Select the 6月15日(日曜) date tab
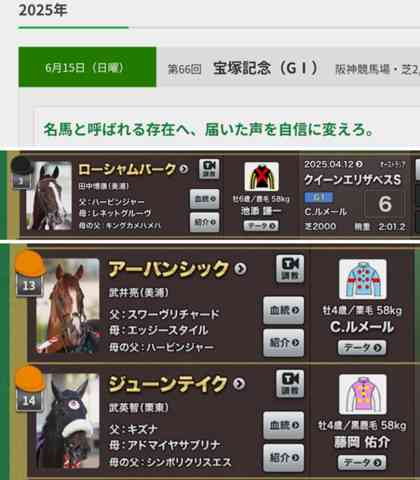Image resolution: width=420 pixels, height=480 pixels. 87,67
